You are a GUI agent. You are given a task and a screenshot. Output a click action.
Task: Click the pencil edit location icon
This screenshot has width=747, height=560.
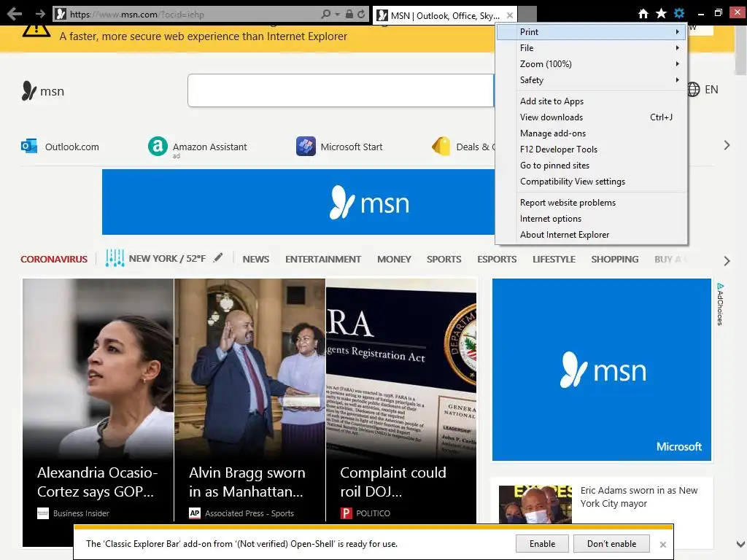click(x=218, y=257)
